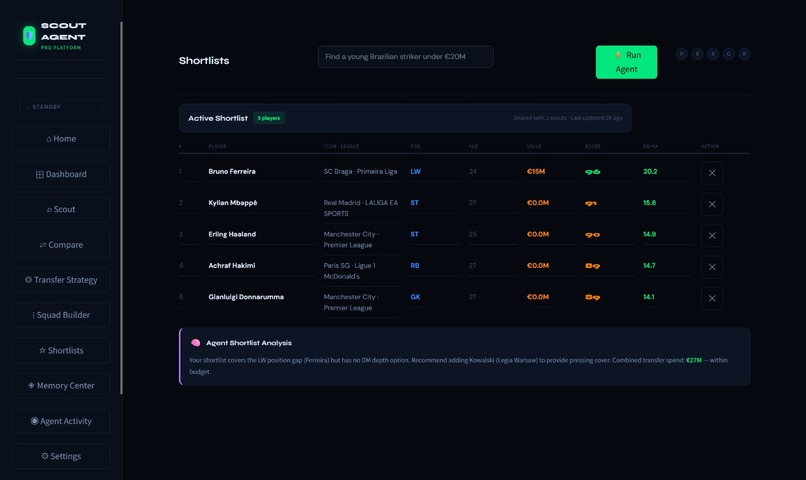Click the PLAYER column header
806x480 pixels.
[217, 146]
